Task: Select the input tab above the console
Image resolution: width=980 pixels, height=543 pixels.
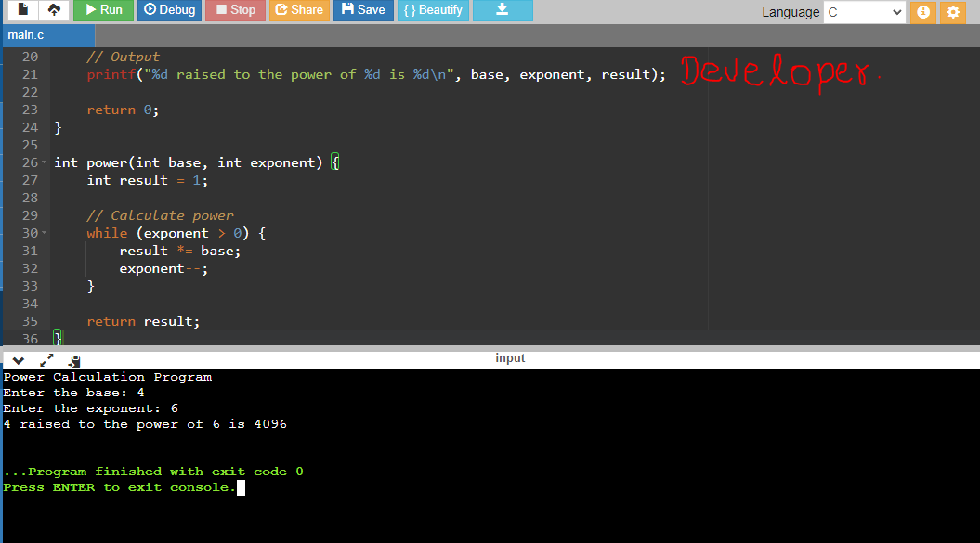Action: pyautogui.click(x=510, y=357)
